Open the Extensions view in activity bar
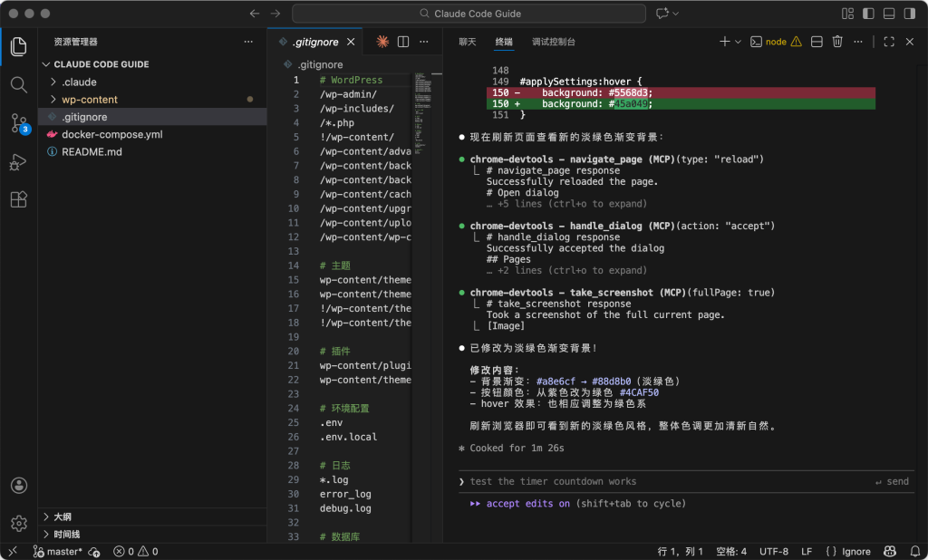This screenshot has height=560, width=928. pyautogui.click(x=18, y=199)
